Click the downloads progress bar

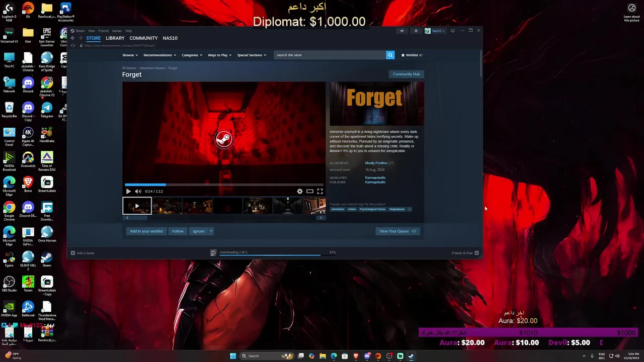point(277,255)
